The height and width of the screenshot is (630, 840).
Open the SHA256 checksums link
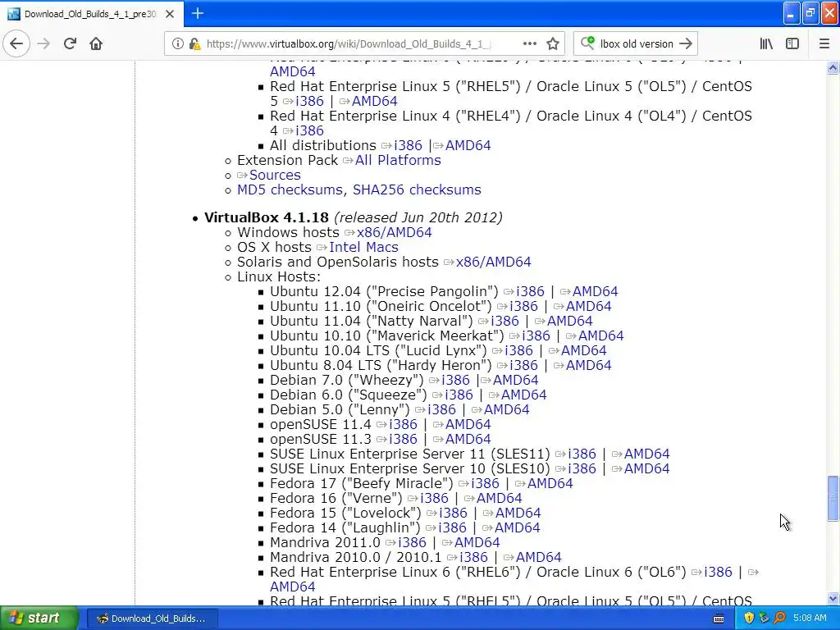click(417, 189)
